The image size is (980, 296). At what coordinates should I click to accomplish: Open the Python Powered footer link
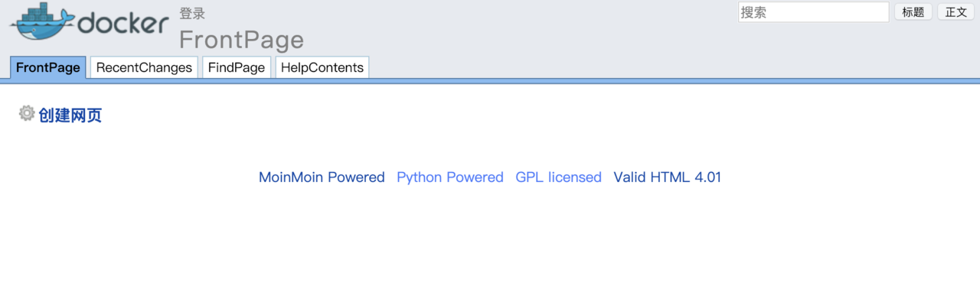[450, 177]
